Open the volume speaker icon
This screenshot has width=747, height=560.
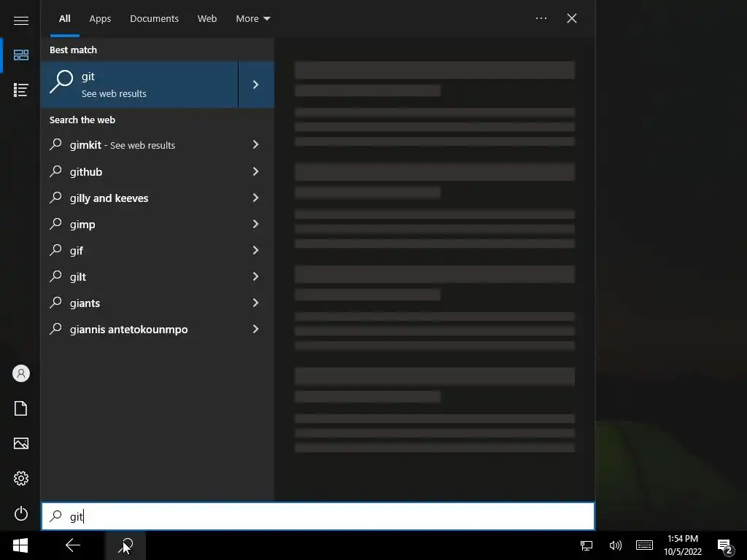point(615,545)
